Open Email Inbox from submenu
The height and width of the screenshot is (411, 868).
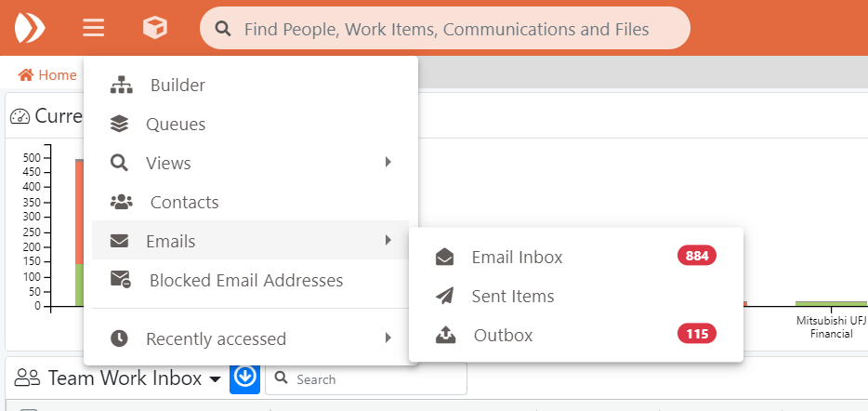coord(517,258)
